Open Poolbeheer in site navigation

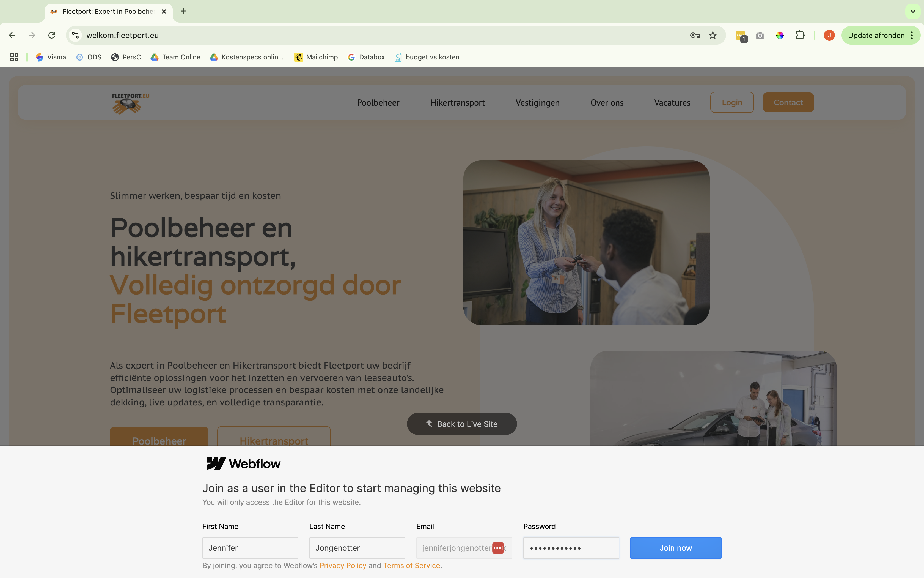click(x=378, y=102)
